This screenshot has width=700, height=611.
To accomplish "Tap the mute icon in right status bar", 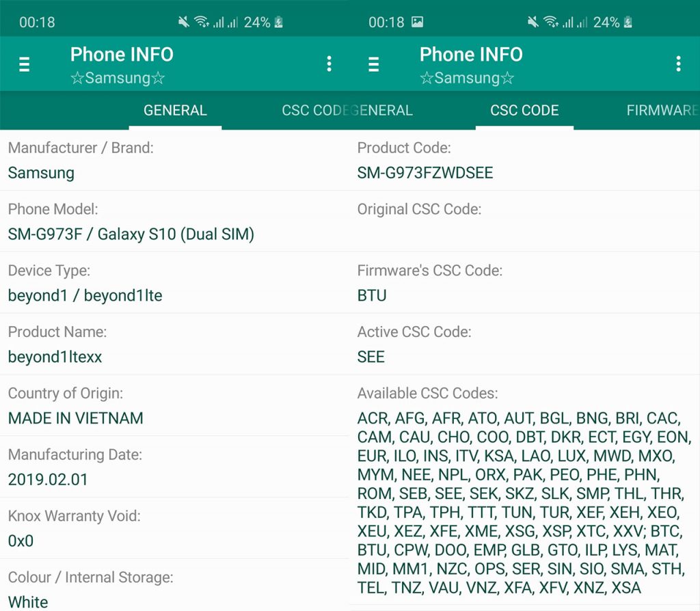I will [x=533, y=22].
